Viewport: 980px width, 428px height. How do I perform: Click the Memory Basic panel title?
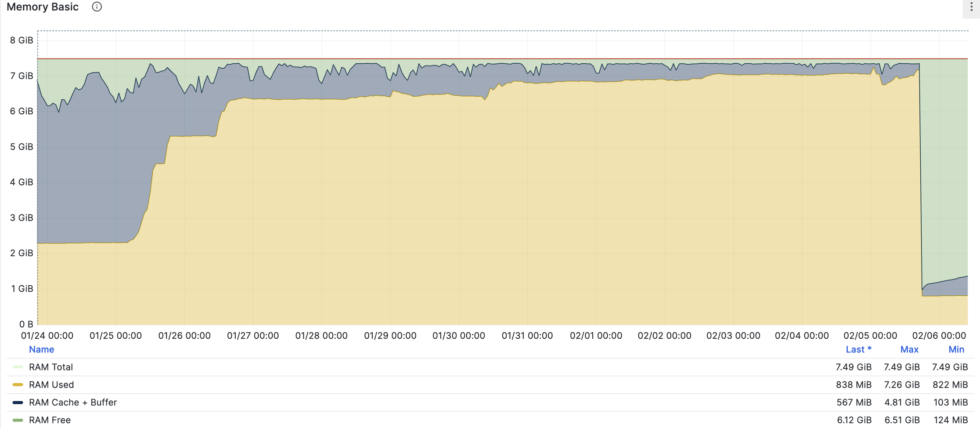point(43,7)
